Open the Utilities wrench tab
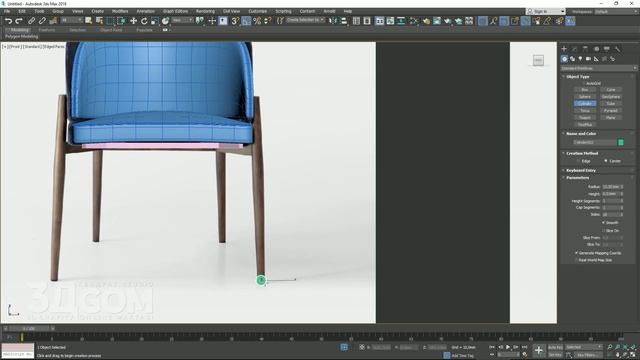This screenshot has width=640, height=360. (618, 49)
